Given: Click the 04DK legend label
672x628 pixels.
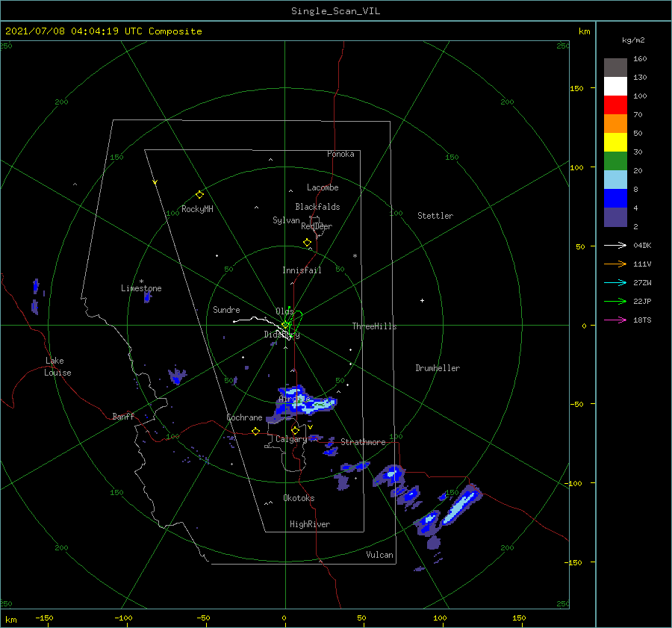Looking at the screenshot, I should [642, 245].
